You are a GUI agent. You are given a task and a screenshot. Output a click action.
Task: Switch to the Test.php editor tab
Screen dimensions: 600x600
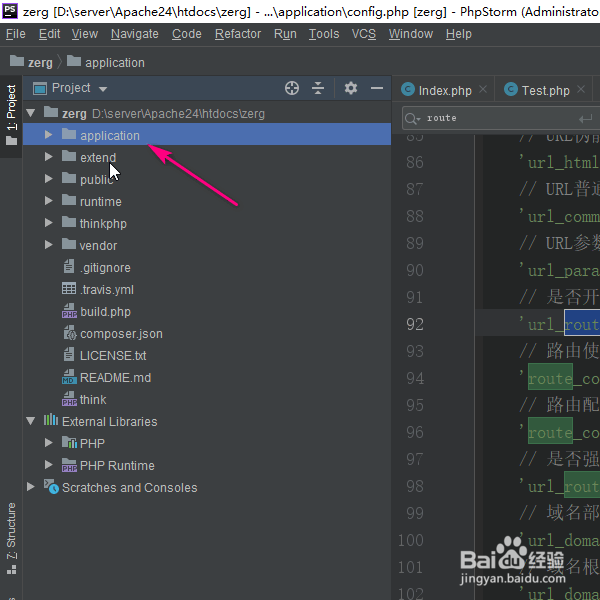[546, 90]
